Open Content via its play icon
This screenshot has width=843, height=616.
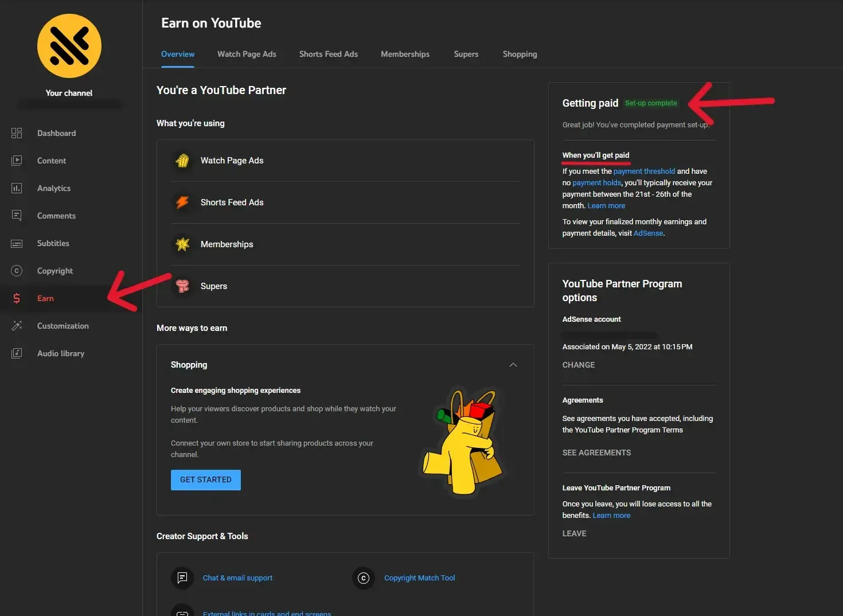(17, 161)
